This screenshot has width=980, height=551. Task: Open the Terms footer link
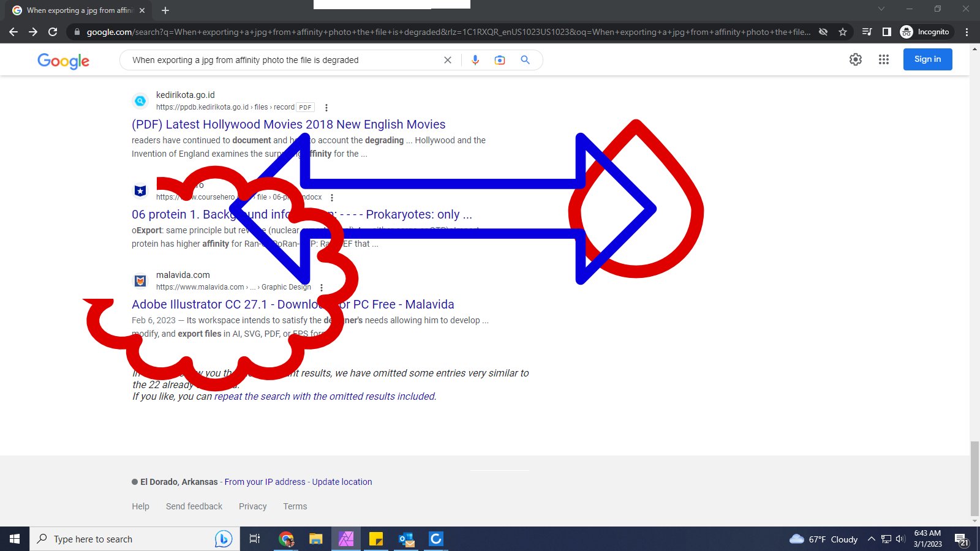click(x=295, y=506)
